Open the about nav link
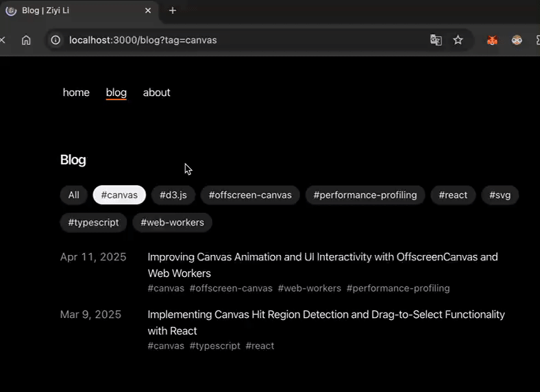The image size is (540, 392). tap(157, 93)
